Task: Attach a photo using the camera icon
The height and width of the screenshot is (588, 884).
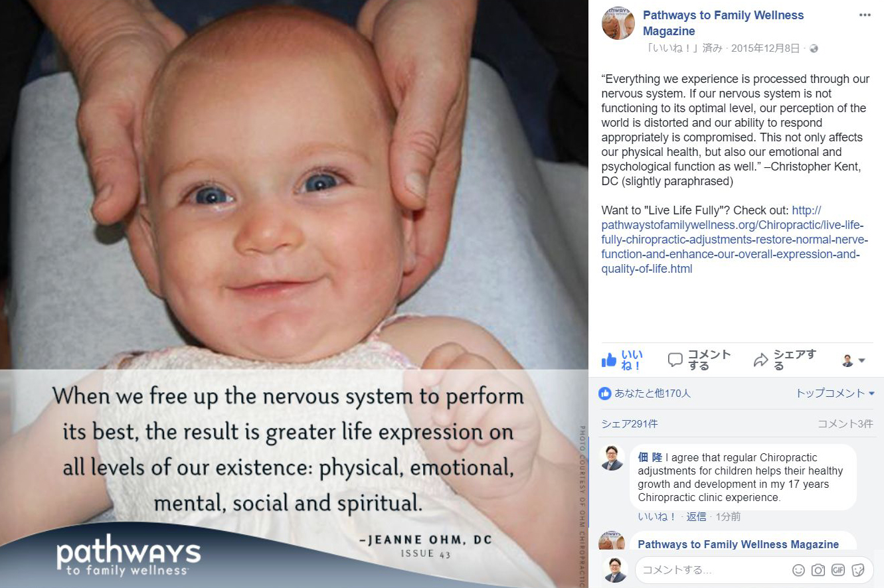Action: pyautogui.click(x=818, y=570)
